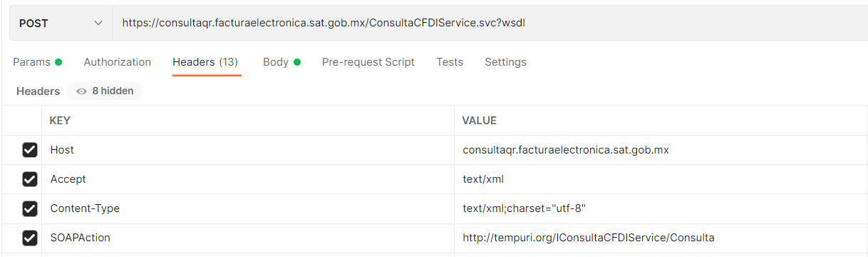
Task: Open the POST method dropdown
Action: click(61, 23)
